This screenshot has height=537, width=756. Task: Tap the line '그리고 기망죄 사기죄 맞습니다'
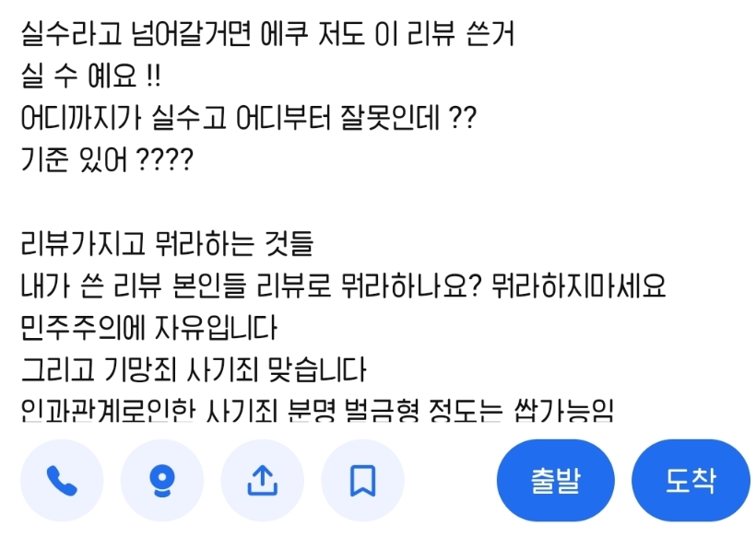[x=194, y=370]
